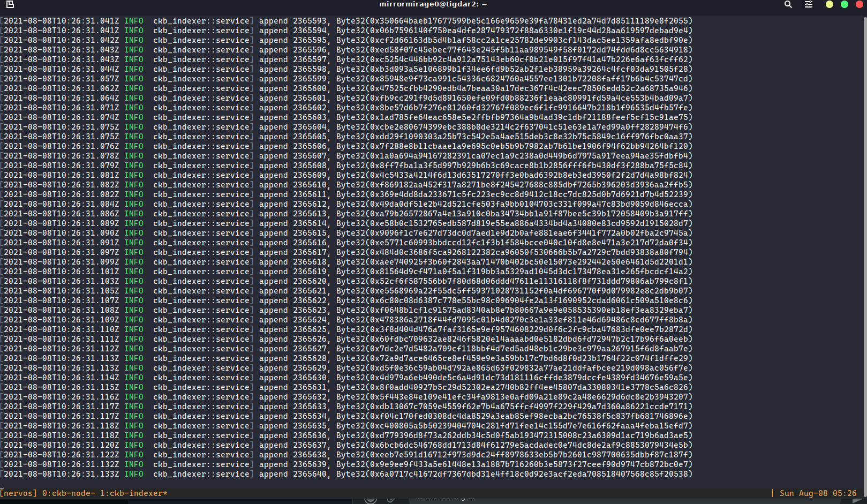Click the [nervos] session name
The height and width of the screenshot is (504, 867).
coord(19,493)
